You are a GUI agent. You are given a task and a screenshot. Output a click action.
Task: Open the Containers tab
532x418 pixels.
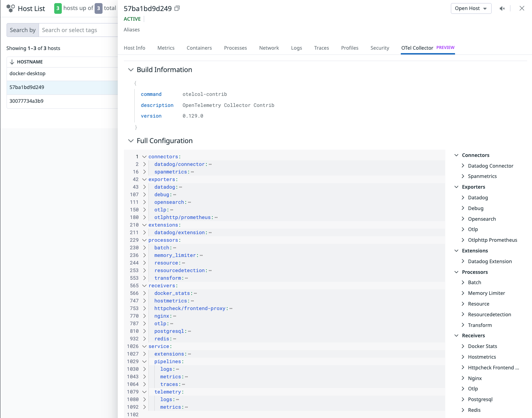click(199, 48)
